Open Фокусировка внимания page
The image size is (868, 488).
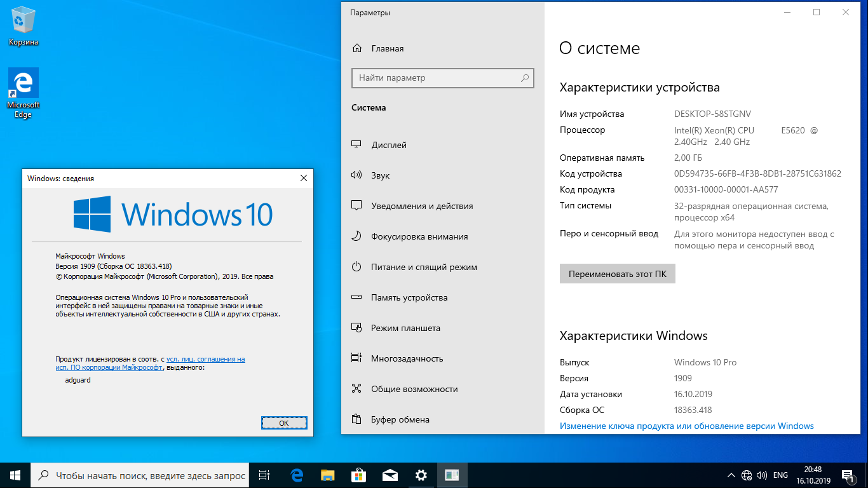[x=443, y=236]
